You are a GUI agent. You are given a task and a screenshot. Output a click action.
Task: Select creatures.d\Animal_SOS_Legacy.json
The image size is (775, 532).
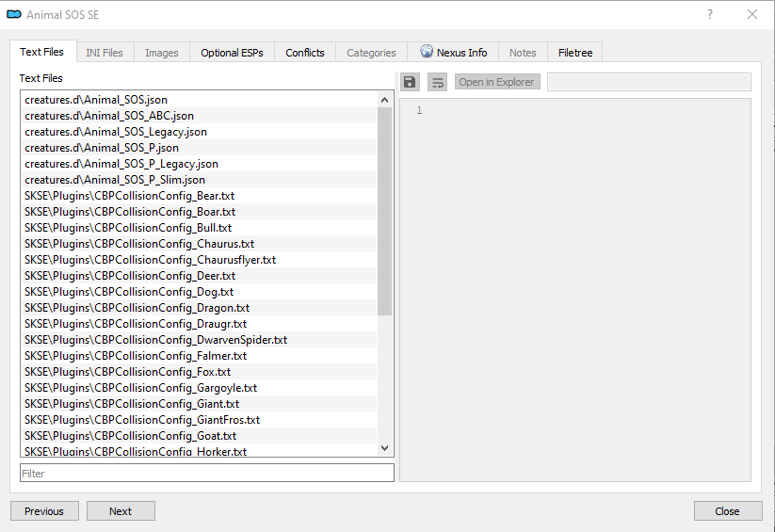(x=200, y=132)
